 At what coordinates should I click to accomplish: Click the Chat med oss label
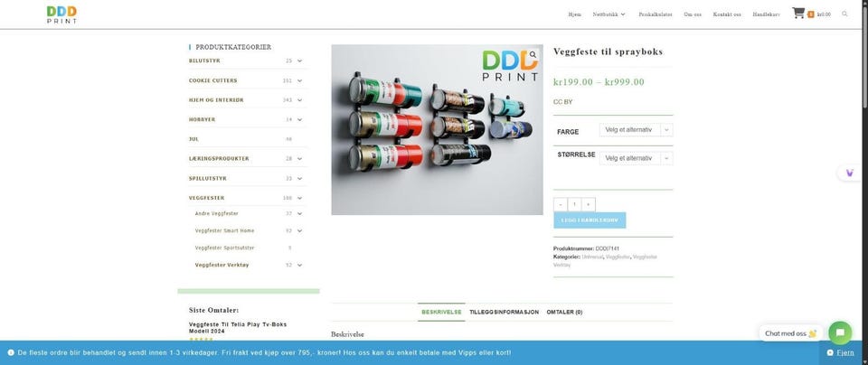(x=790, y=333)
